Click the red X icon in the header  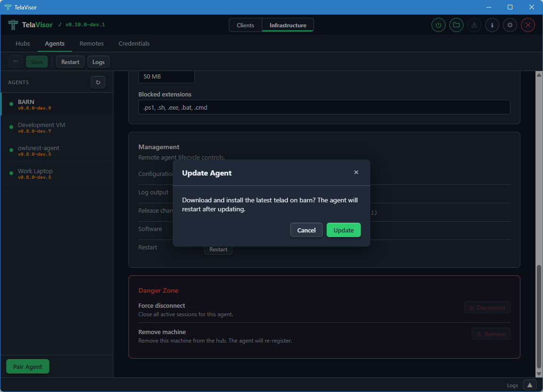tap(527, 25)
